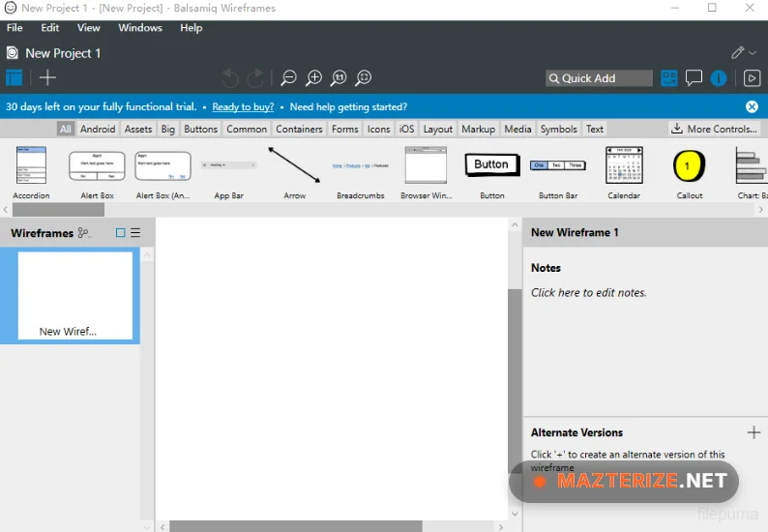Open the View menu
Image resolution: width=768 pixels, height=532 pixels.
(89, 28)
